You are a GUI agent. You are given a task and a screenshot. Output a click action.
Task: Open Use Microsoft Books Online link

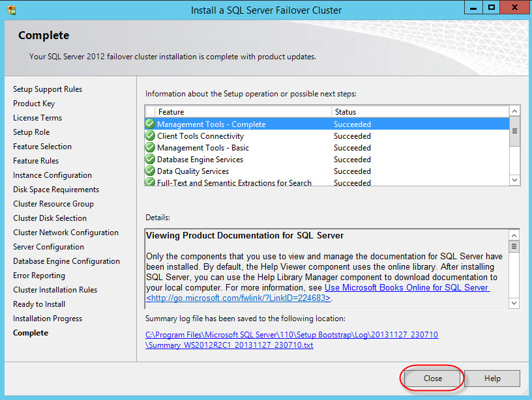click(x=407, y=288)
